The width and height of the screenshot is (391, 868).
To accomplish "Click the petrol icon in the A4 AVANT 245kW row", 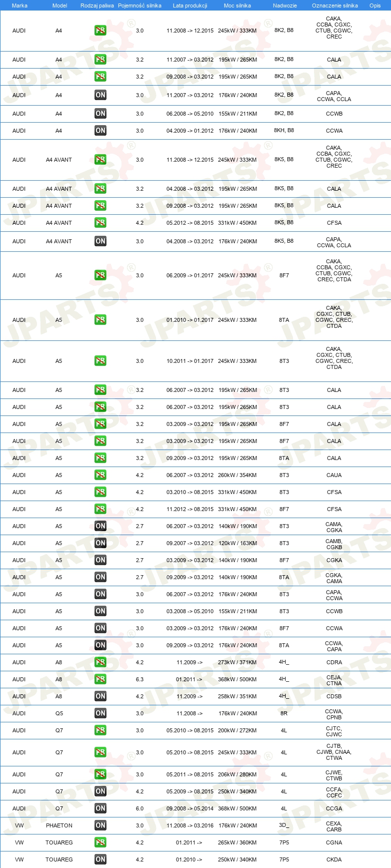I will (x=100, y=160).
